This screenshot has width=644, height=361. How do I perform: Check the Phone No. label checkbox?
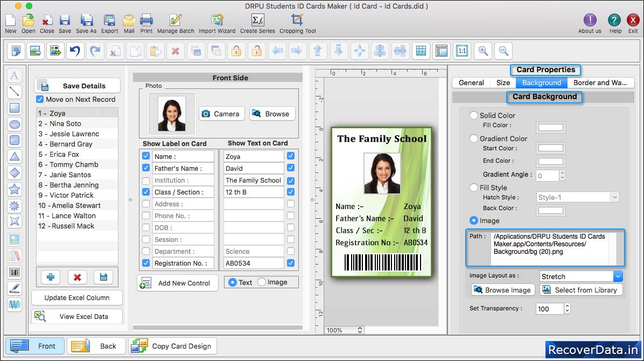[146, 216]
